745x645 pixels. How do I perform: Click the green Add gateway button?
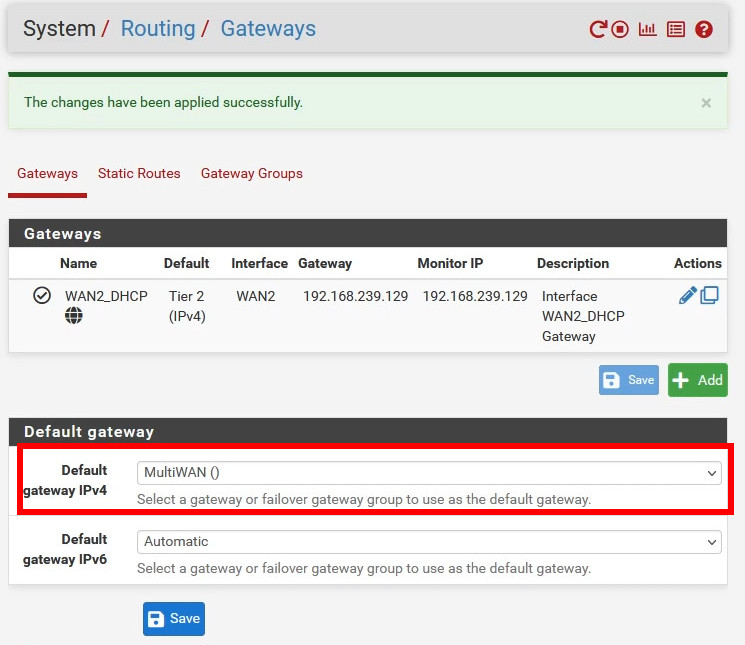pyautogui.click(x=698, y=380)
